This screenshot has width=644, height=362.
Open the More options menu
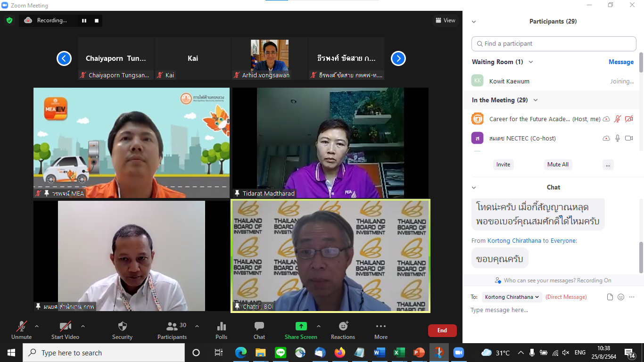click(381, 329)
